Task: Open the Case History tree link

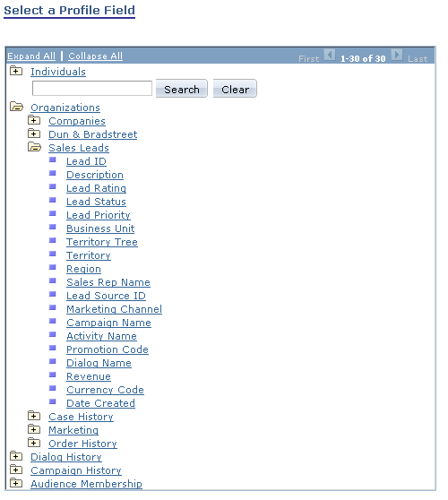Action: 81,417
